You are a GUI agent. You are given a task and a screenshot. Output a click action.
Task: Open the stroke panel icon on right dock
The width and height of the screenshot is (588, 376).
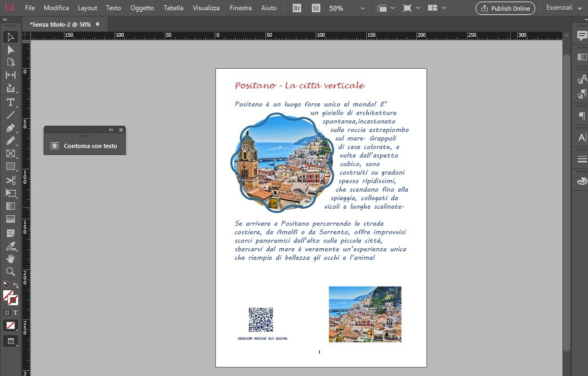click(x=582, y=160)
